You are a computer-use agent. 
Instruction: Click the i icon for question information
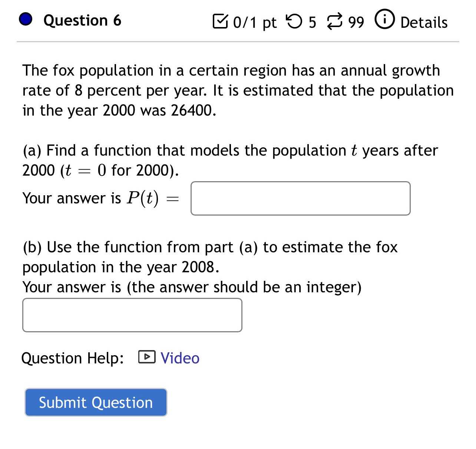tap(384, 20)
